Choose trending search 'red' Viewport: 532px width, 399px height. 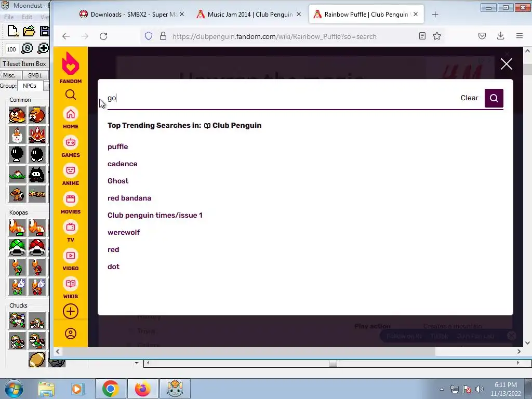click(113, 249)
